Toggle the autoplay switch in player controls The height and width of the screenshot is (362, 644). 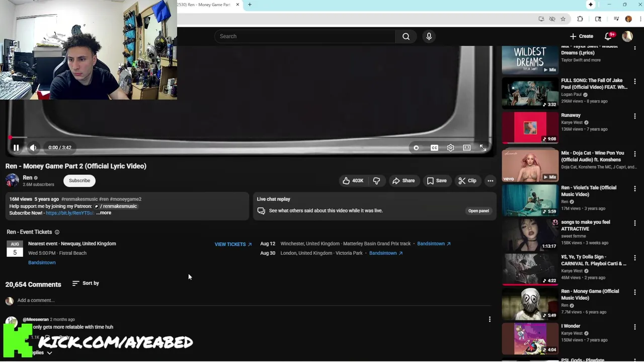point(416,148)
